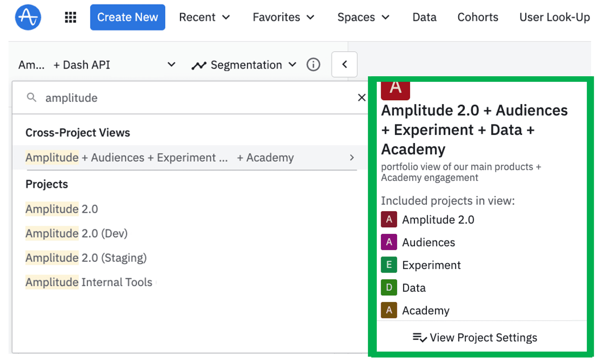The width and height of the screenshot is (603, 364).
Task: Click the Amplitude logo icon
Action: coord(28,17)
